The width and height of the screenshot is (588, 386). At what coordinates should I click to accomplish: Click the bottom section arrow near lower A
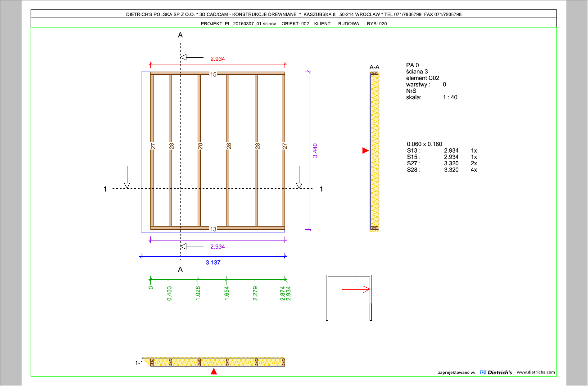[x=192, y=246]
